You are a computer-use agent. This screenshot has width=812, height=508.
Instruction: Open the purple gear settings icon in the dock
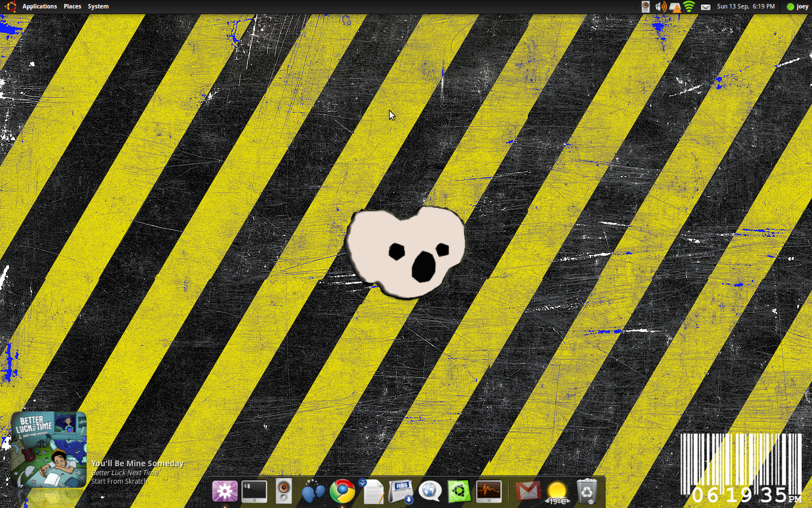[x=224, y=491]
